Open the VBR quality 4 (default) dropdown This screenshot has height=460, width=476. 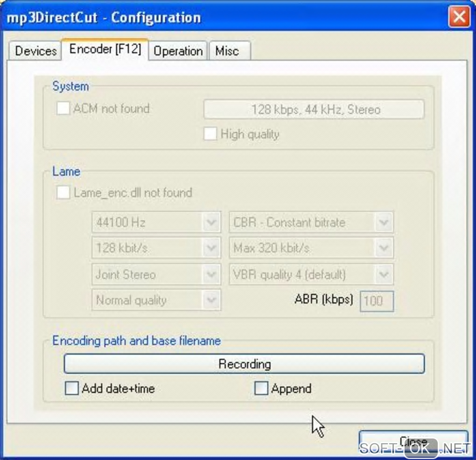(311, 274)
